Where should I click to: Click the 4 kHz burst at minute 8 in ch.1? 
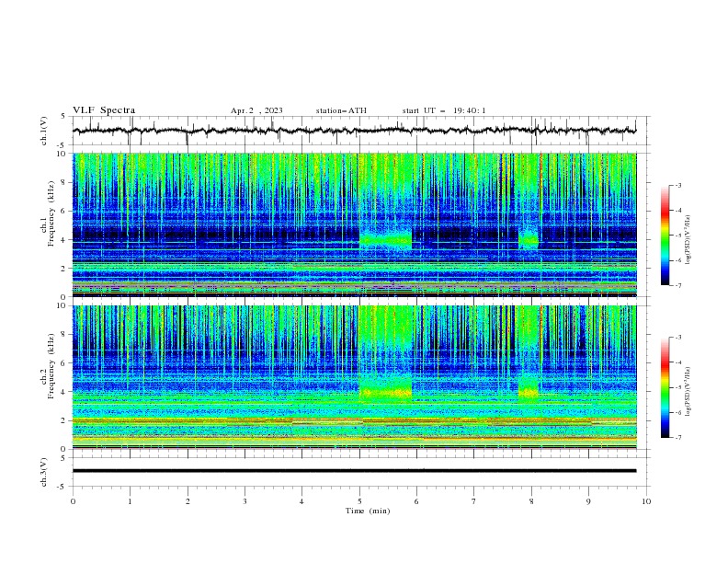(529, 239)
